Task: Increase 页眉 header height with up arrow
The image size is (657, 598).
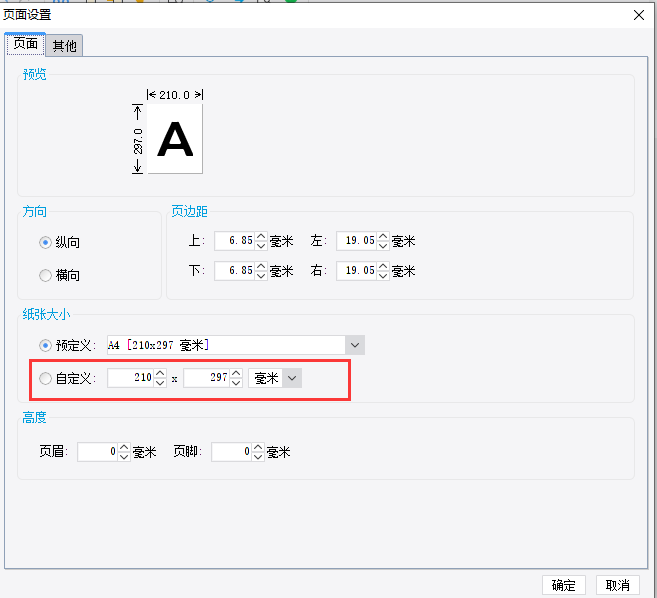Action: coord(124,447)
